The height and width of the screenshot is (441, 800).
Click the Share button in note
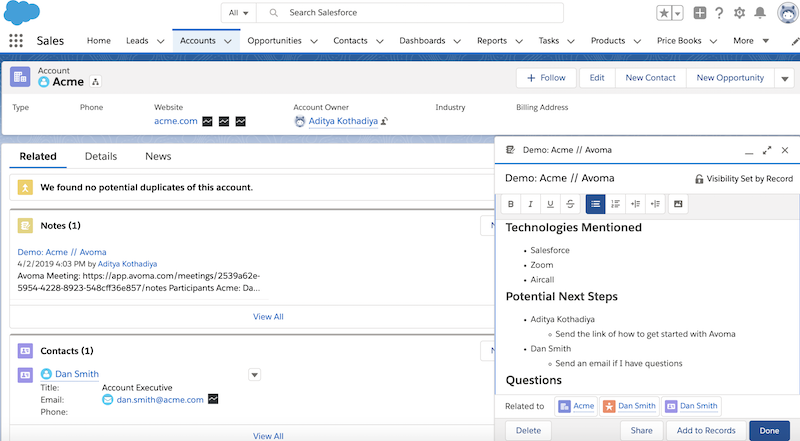tap(641, 431)
